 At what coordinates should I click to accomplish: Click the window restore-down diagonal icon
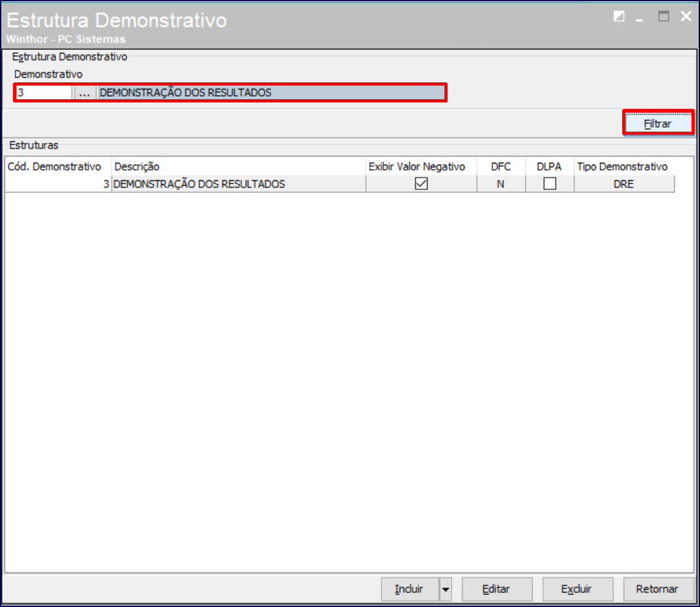(x=619, y=16)
